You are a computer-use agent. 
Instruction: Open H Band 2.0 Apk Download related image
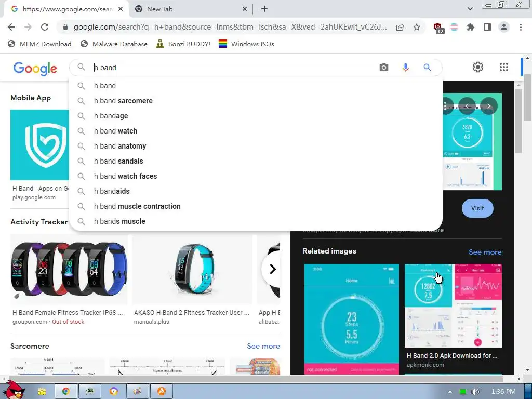pyautogui.click(x=453, y=305)
